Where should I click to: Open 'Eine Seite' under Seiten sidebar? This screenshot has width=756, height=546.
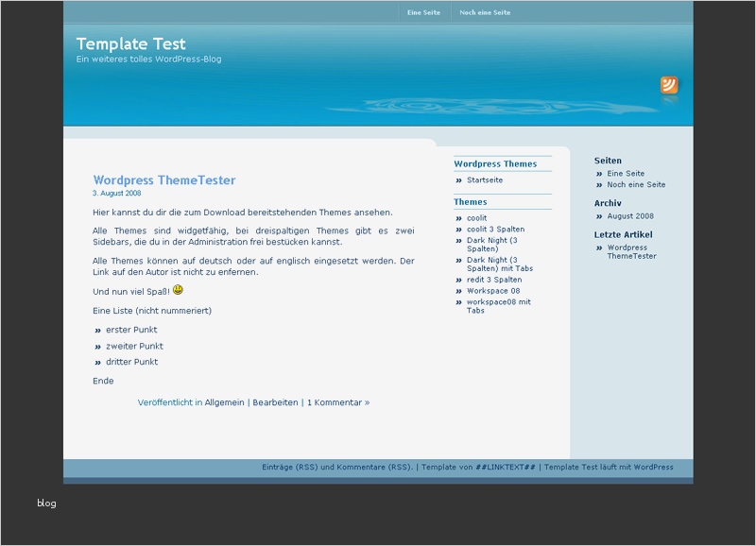(x=626, y=173)
